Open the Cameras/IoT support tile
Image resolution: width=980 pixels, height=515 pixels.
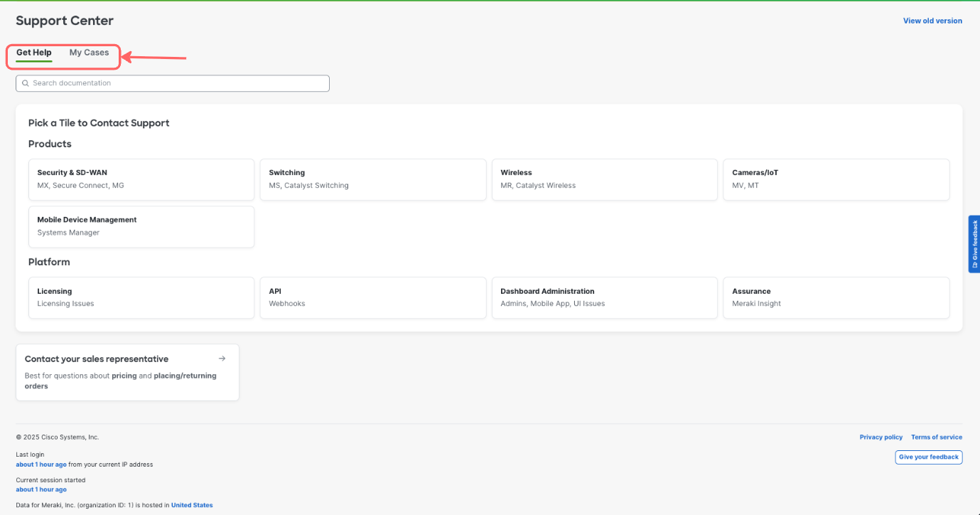click(836, 179)
